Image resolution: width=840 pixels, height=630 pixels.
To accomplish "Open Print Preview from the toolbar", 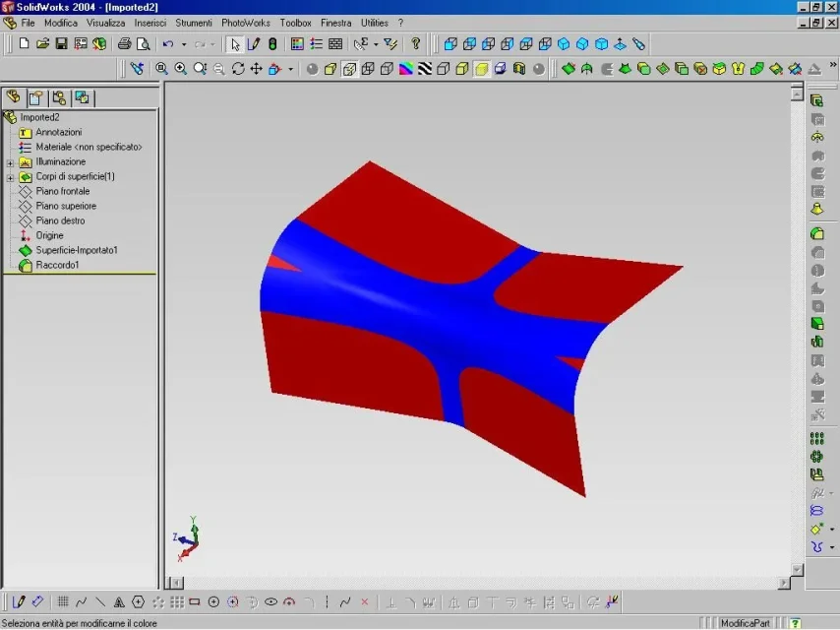I will (x=143, y=43).
